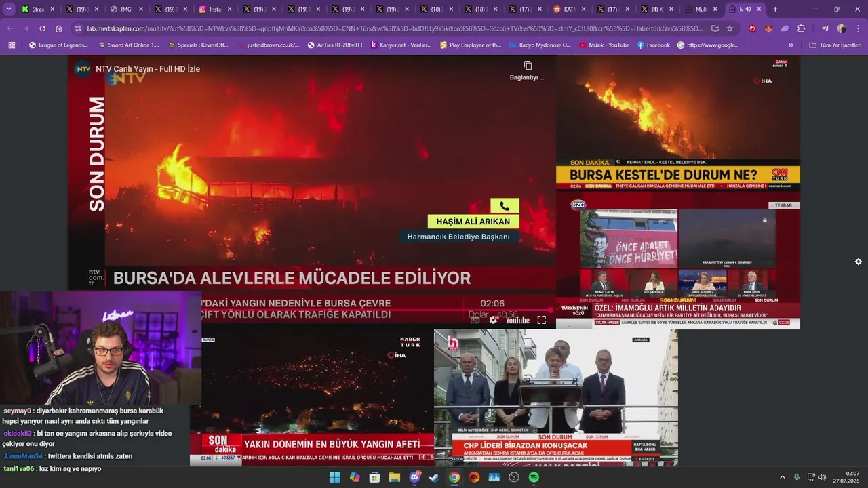Enter fullscreen on the NTV player

coord(541,320)
